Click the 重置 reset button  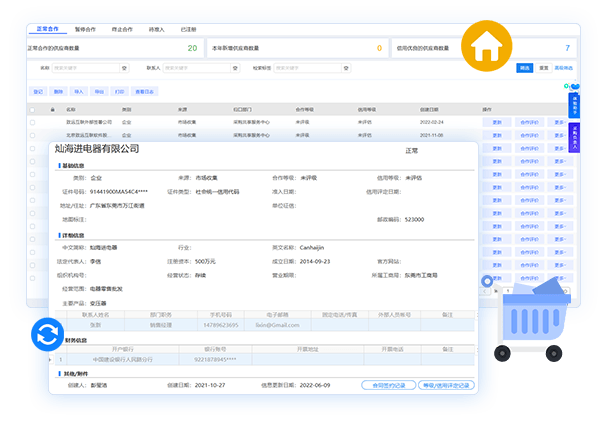pyautogui.click(x=544, y=68)
